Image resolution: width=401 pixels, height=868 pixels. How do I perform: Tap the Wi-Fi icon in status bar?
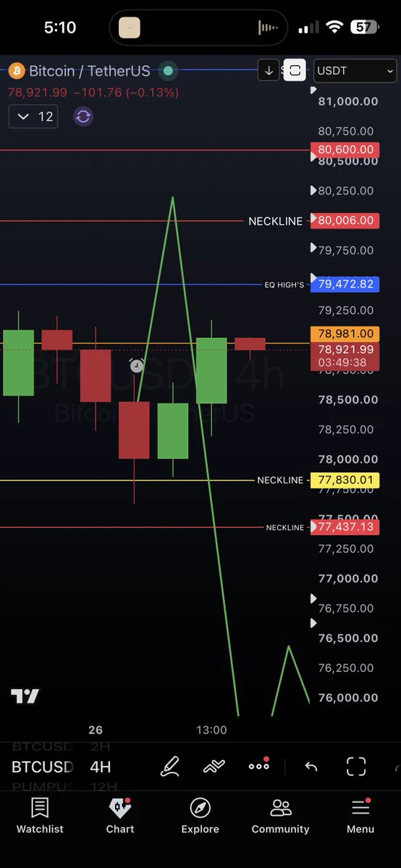click(x=334, y=27)
